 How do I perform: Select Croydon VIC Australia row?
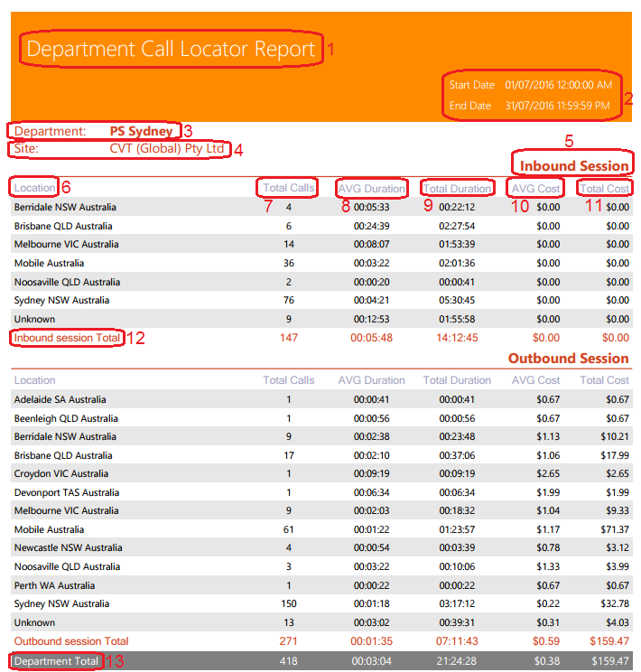pyautogui.click(x=321, y=474)
